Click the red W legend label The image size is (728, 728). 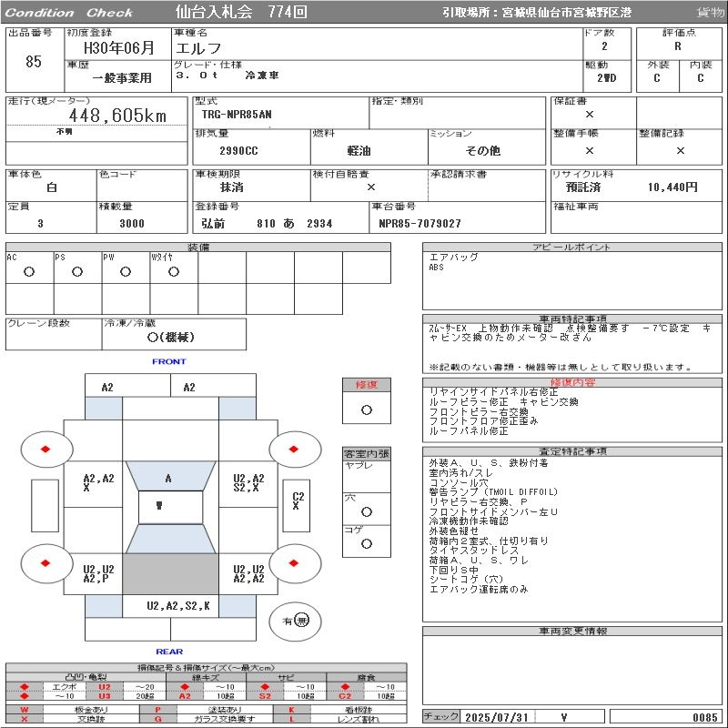pyautogui.click(x=25, y=710)
